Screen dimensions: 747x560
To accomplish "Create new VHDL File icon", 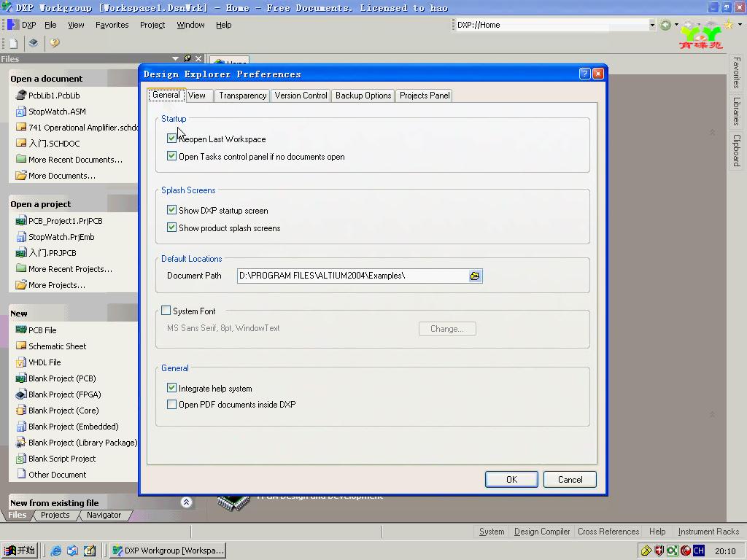I will (20, 362).
